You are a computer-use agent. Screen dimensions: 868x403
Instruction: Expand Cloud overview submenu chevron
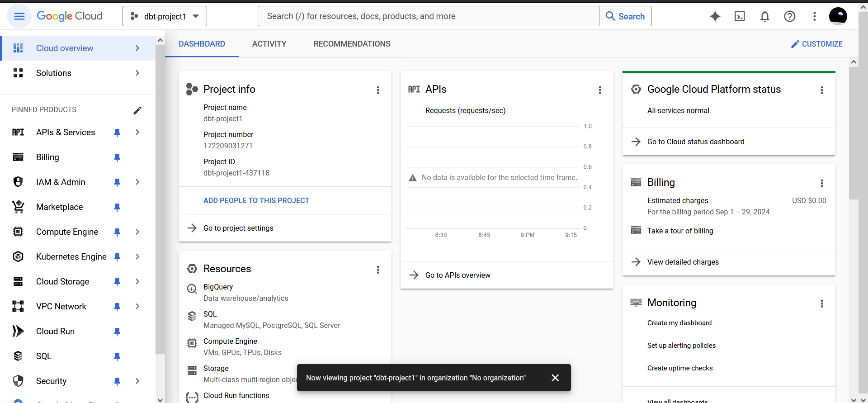137,48
